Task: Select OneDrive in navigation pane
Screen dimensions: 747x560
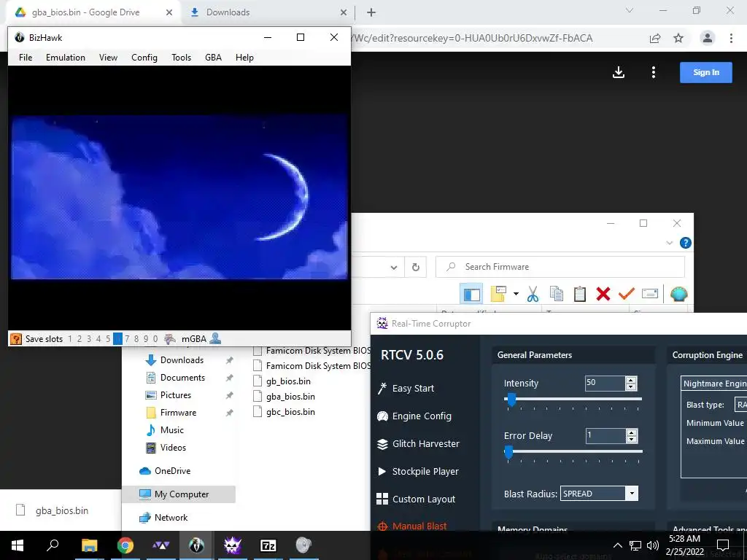Action: [172, 471]
